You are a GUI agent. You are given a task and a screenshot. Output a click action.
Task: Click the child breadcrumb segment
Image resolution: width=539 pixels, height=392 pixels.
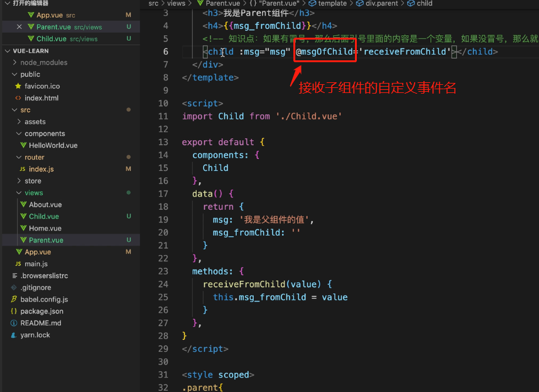click(425, 3)
